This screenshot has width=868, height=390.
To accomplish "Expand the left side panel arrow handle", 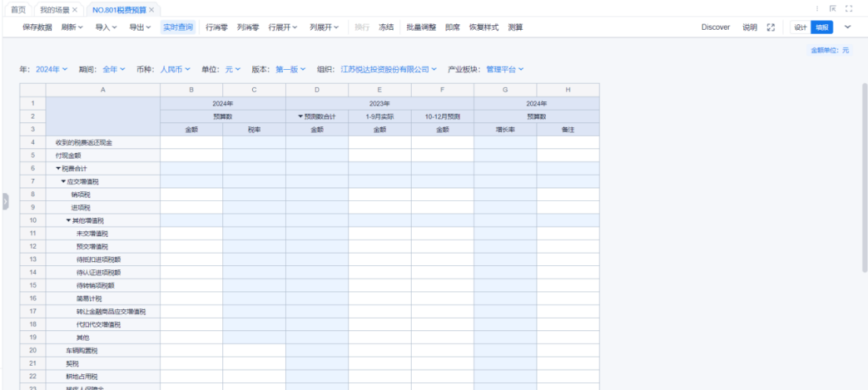I will (5, 201).
